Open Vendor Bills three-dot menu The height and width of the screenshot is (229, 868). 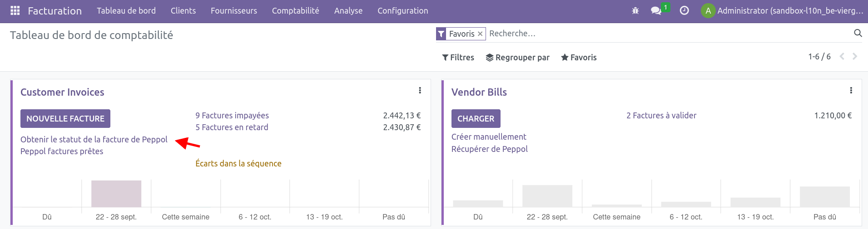pos(851,91)
